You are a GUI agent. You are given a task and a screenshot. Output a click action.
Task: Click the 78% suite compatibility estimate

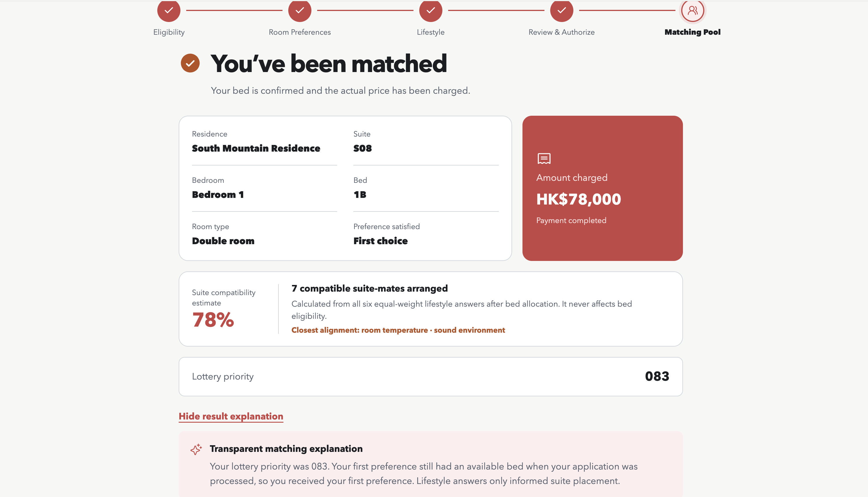pyautogui.click(x=213, y=320)
